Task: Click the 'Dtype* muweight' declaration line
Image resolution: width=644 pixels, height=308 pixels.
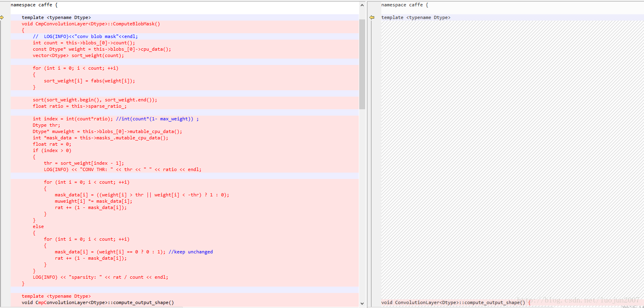Action: coord(108,131)
